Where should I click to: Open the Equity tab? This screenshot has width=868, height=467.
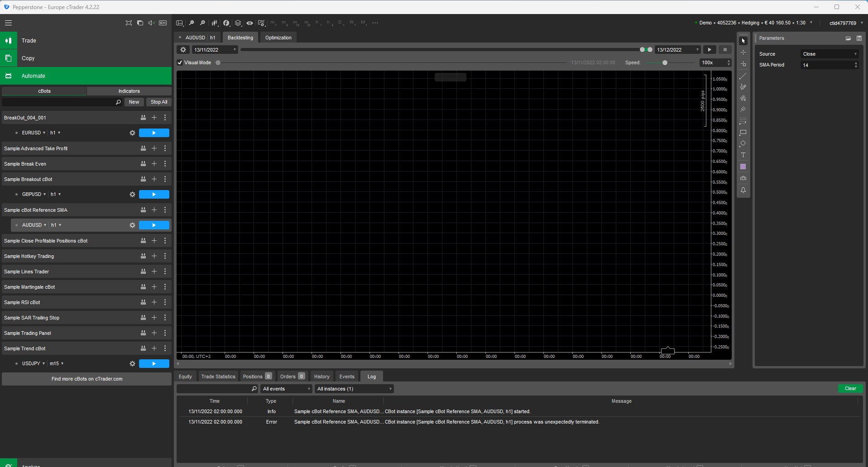click(185, 376)
